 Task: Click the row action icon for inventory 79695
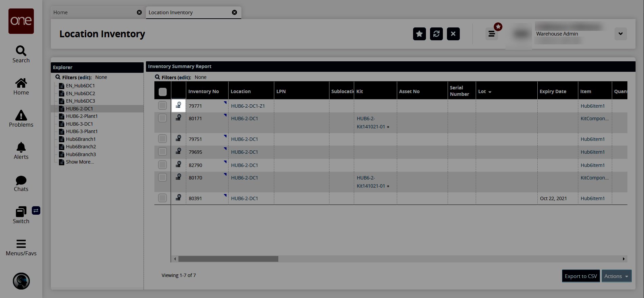click(178, 151)
